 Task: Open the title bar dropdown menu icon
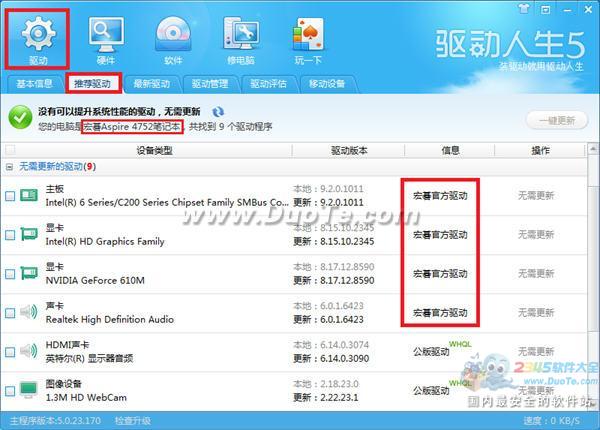point(546,9)
